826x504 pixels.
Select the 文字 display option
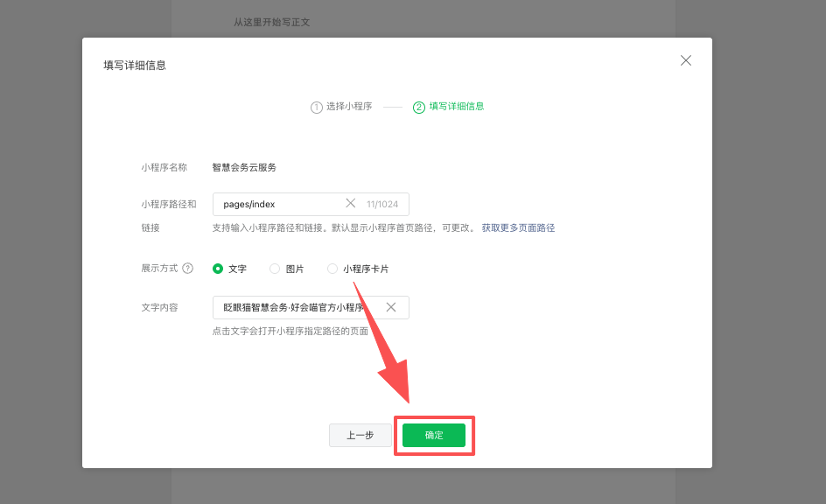point(218,269)
